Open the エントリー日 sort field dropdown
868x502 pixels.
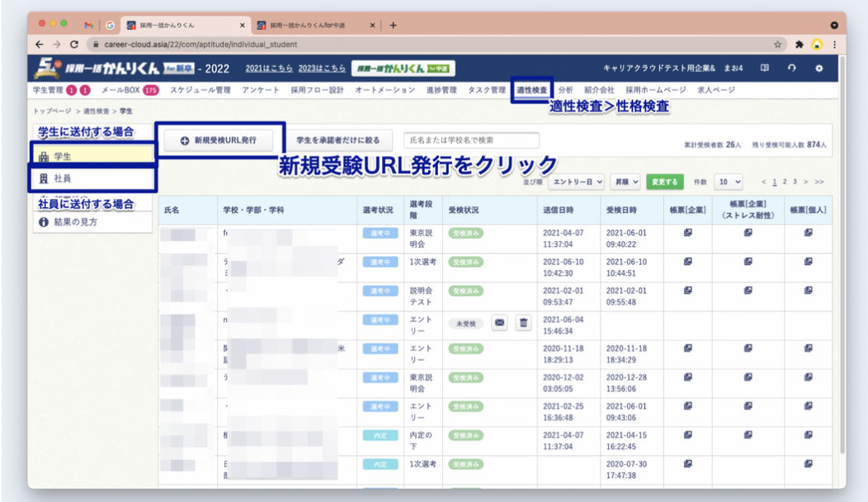[x=576, y=181]
